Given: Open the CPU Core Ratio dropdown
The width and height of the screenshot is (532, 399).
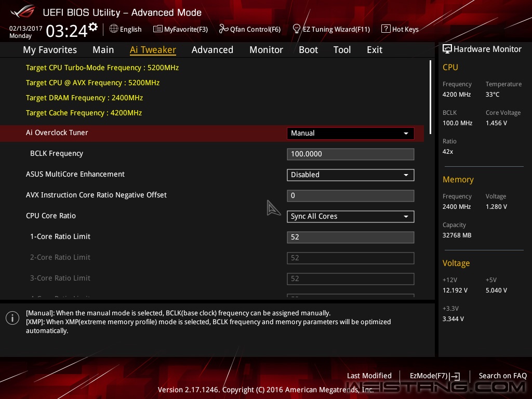Looking at the screenshot, I should pyautogui.click(x=350, y=217).
